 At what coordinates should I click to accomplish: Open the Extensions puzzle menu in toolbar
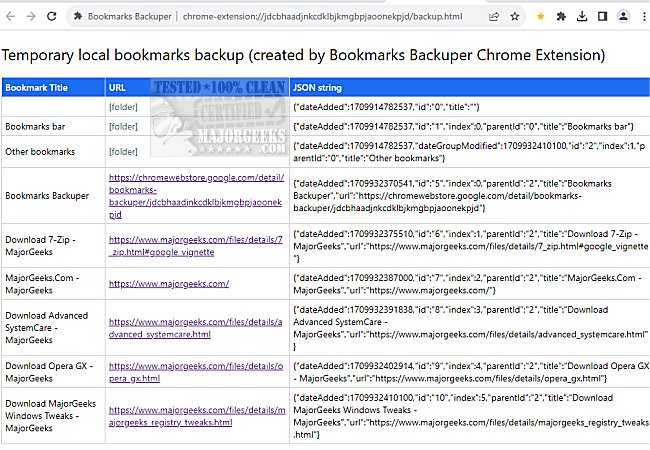click(561, 17)
